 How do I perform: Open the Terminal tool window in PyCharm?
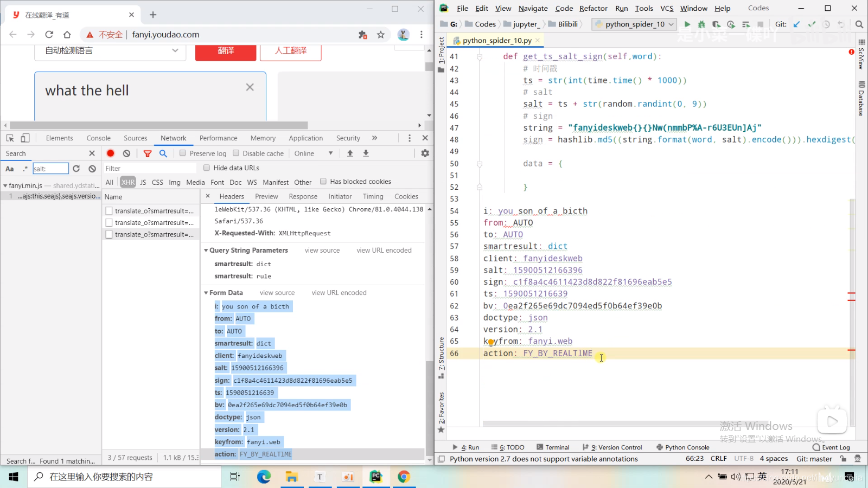coord(553,447)
